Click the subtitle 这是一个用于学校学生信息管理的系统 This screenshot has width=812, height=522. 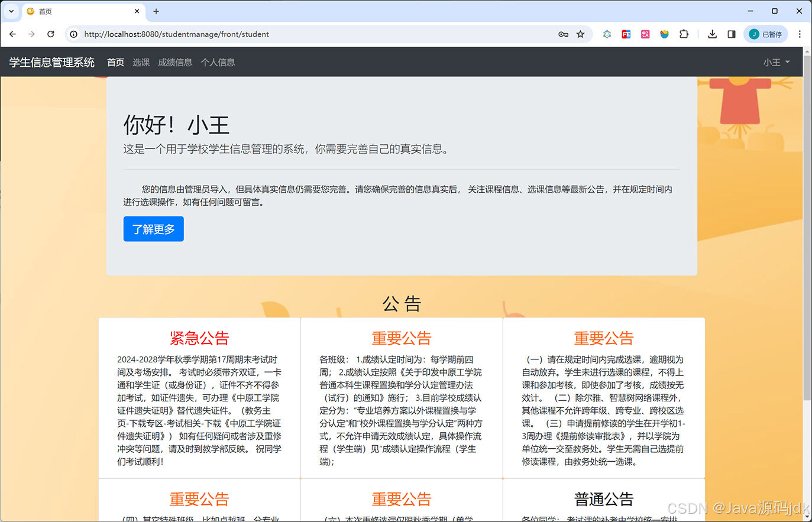point(286,149)
